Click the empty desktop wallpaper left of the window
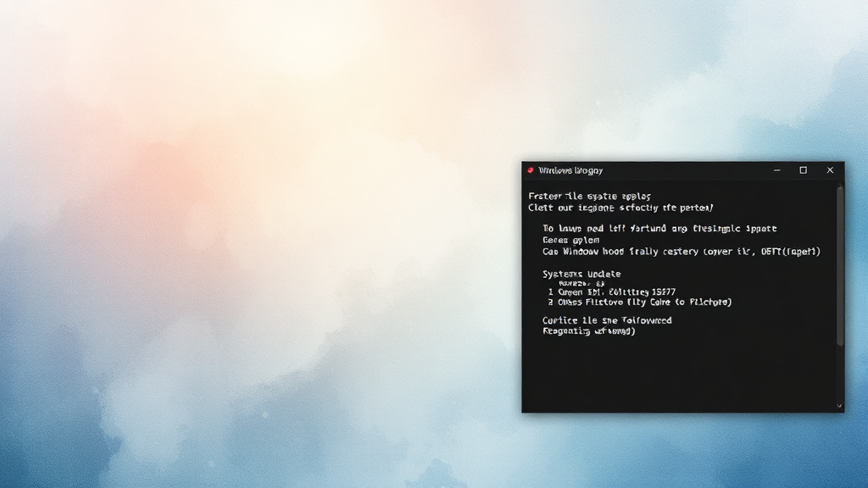Screen dimensions: 868x488 [254, 254]
